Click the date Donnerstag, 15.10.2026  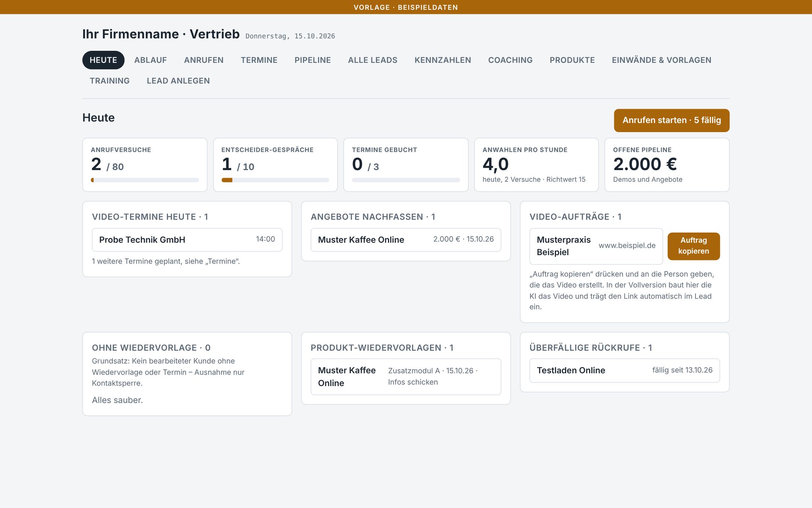[x=290, y=36]
